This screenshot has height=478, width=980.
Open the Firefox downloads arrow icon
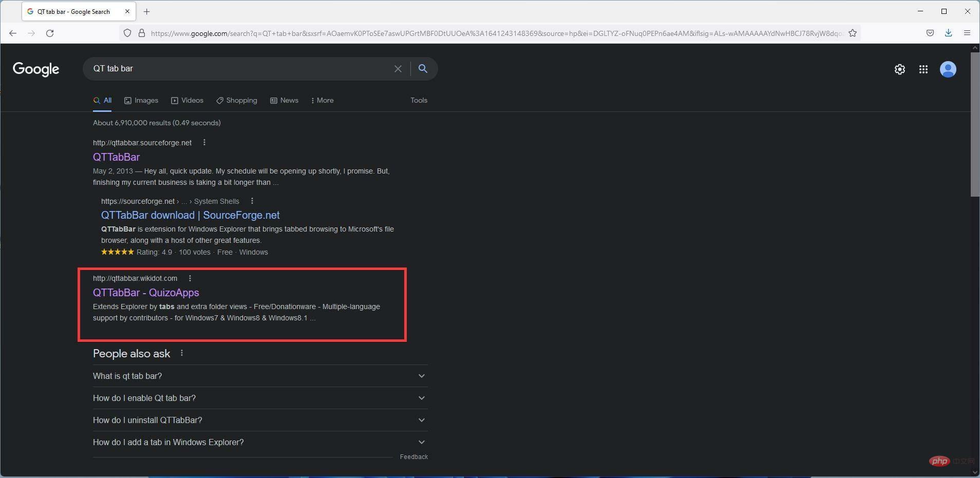(x=948, y=33)
